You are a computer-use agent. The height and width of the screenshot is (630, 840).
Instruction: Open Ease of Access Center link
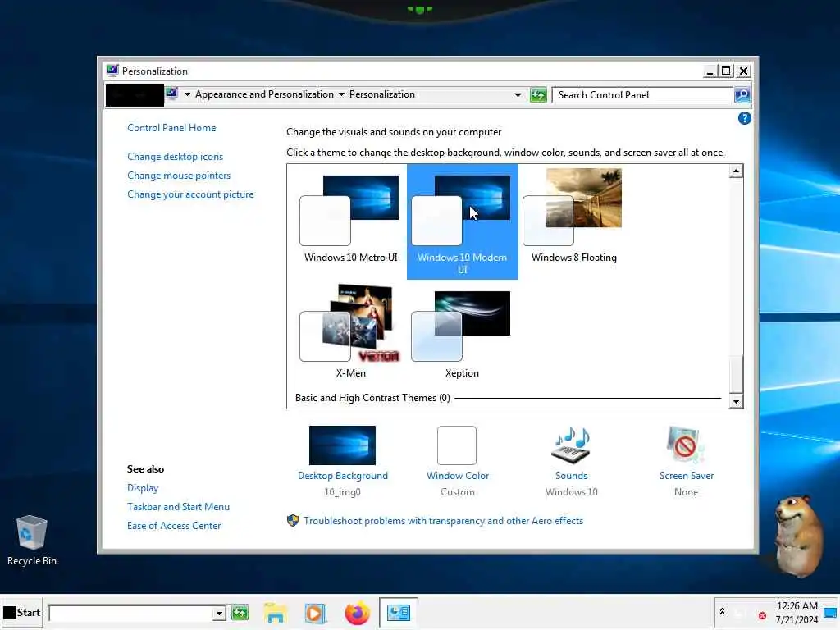point(174,526)
